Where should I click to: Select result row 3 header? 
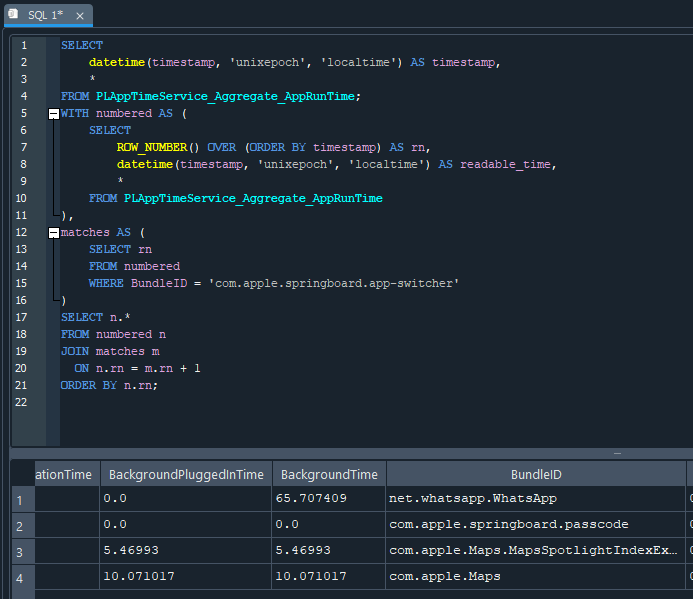17,550
